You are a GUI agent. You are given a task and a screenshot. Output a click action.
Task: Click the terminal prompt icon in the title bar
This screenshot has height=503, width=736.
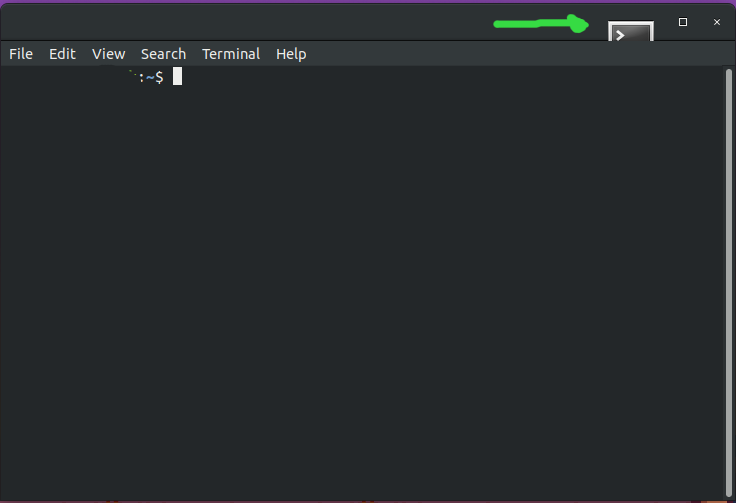click(x=630, y=31)
